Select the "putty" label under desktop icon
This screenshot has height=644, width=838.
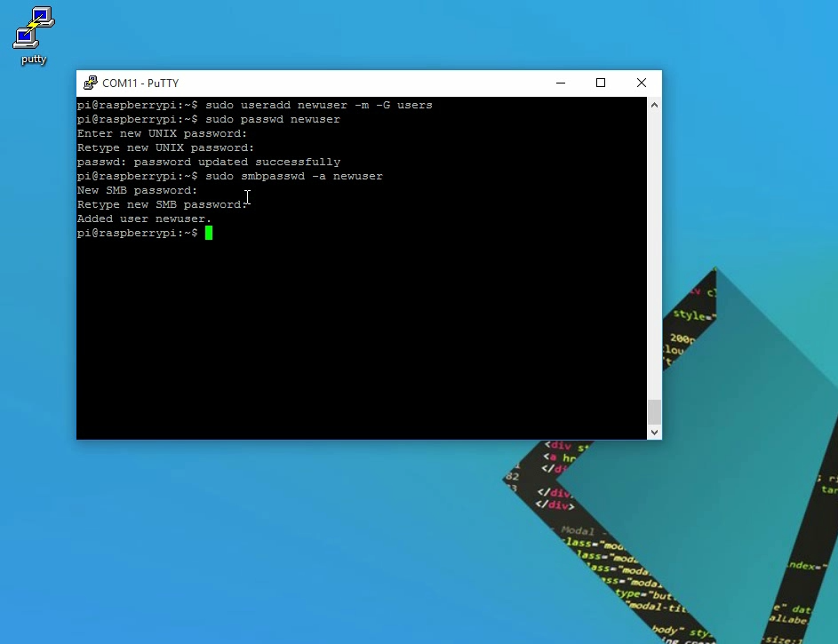pos(34,60)
